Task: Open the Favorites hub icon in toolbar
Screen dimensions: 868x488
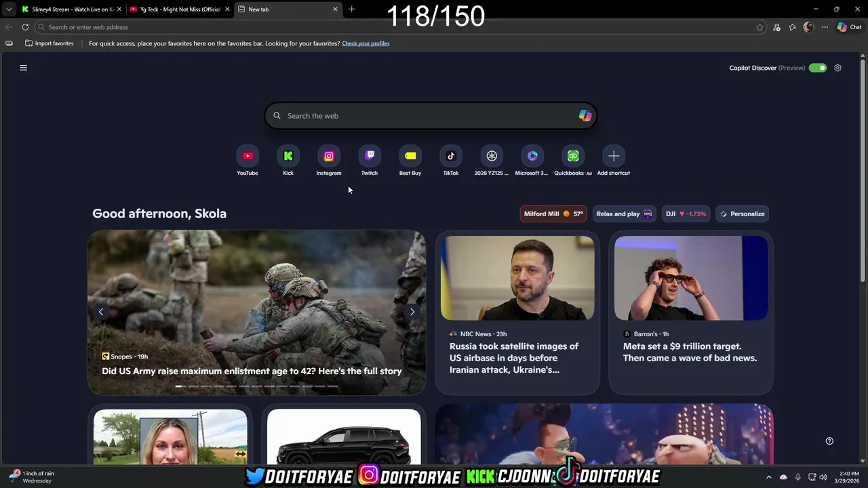Action: (792, 27)
